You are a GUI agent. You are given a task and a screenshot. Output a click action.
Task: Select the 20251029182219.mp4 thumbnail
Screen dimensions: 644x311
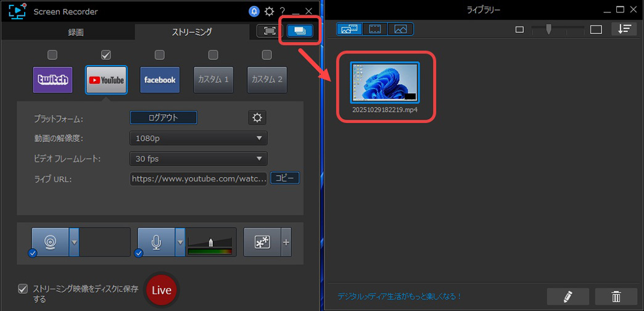click(385, 82)
